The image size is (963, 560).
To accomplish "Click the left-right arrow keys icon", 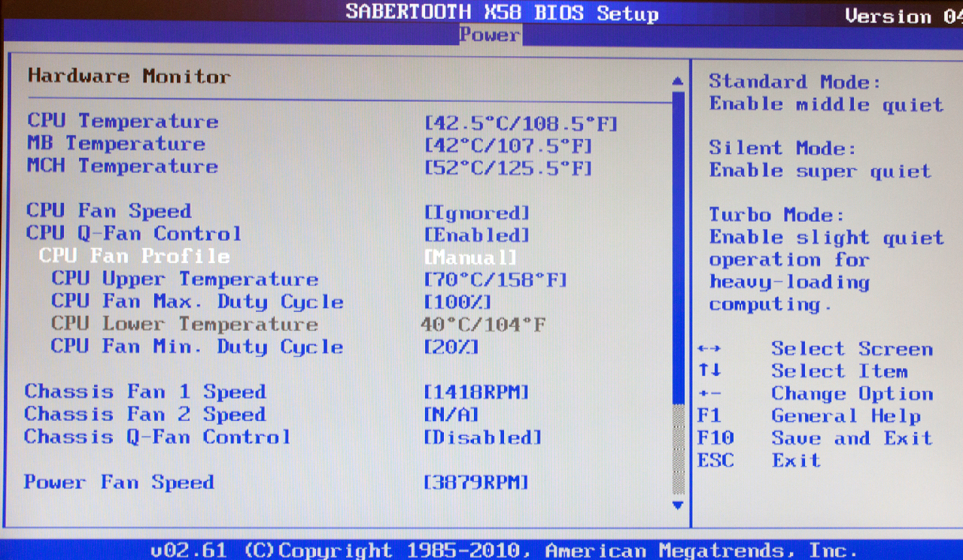I will pyautogui.click(x=709, y=349).
